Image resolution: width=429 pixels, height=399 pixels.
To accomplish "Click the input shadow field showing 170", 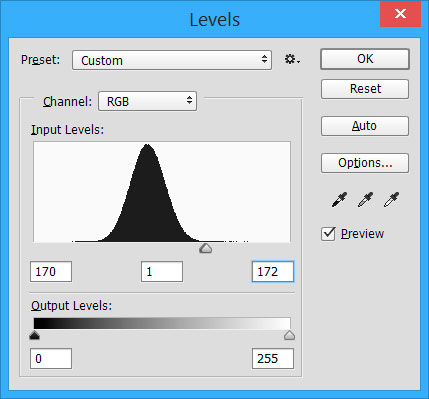I will coord(51,272).
